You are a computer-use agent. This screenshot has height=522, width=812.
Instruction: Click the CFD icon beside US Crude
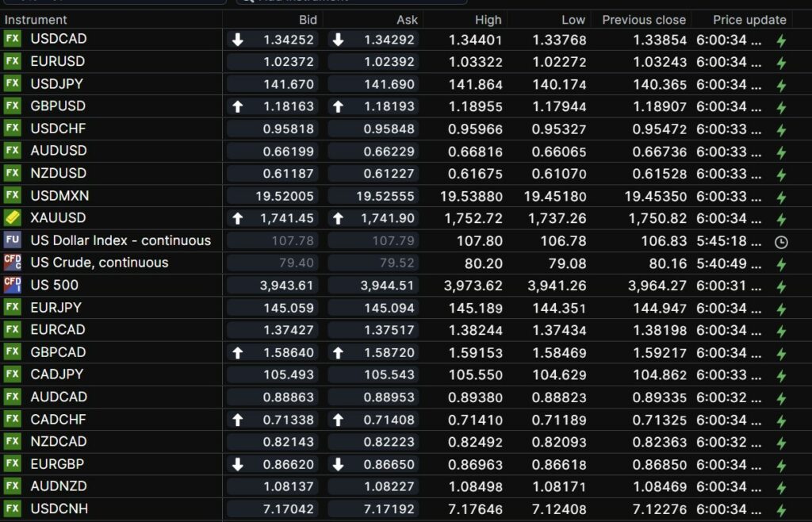click(12, 263)
